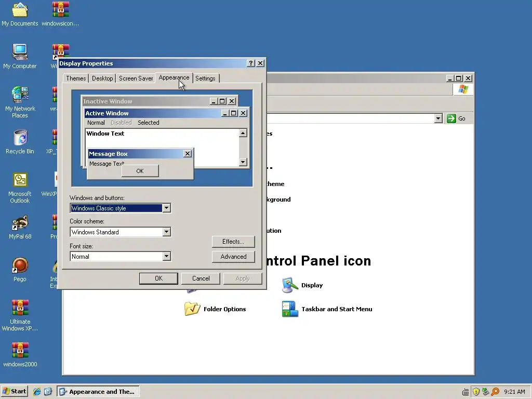The width and height of the screenshot is (532, 399).
Task: Click the second Quick Launch icon after Internet Explorer
Action: [48, 392]
